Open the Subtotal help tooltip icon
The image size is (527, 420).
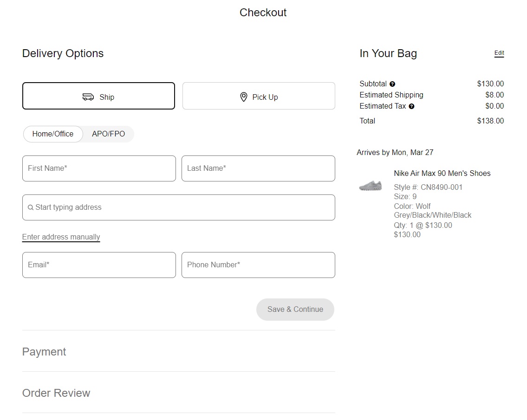click(x=392, y=84)
